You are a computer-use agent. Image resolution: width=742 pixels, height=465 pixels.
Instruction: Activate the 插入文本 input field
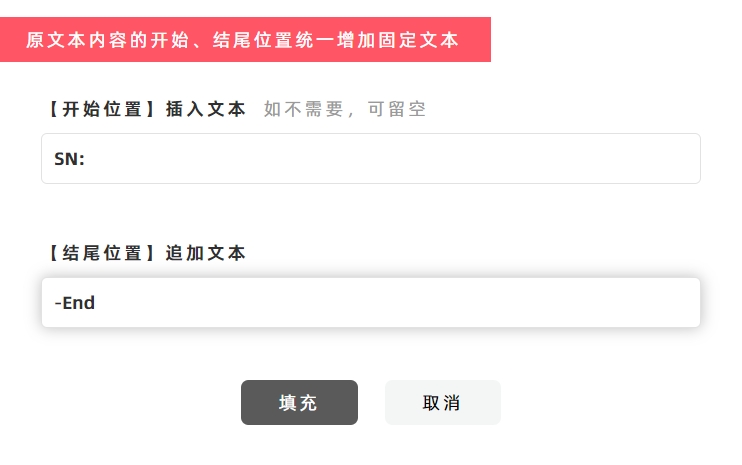[x=370, y=159]
